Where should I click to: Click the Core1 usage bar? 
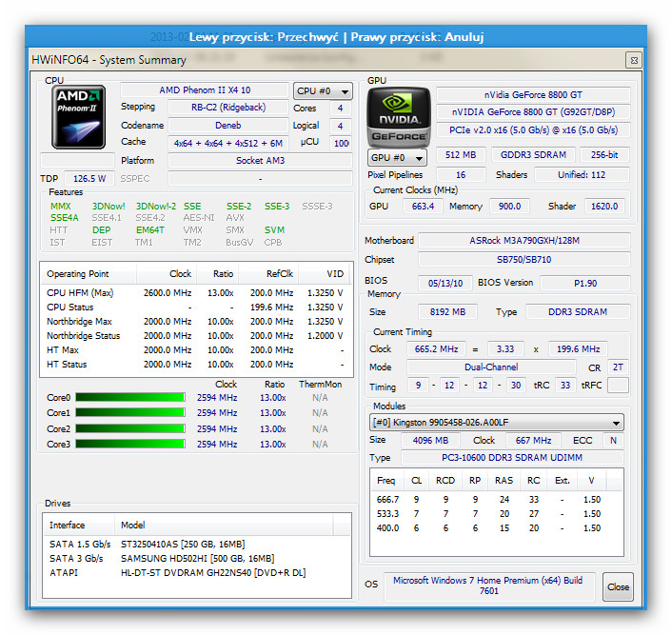130,412
